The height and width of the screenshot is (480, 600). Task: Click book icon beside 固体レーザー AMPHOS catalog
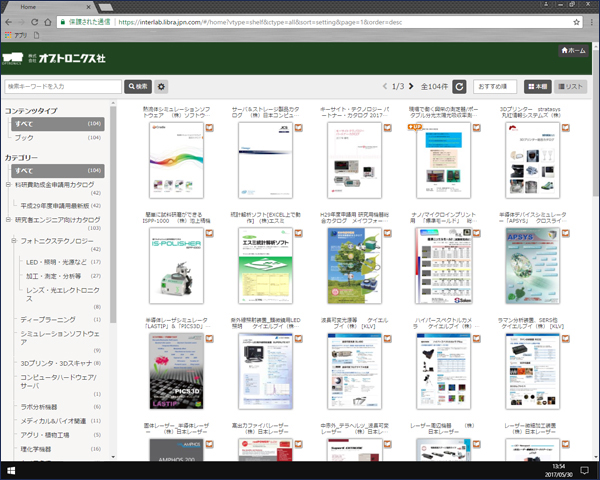coord(209,444)
